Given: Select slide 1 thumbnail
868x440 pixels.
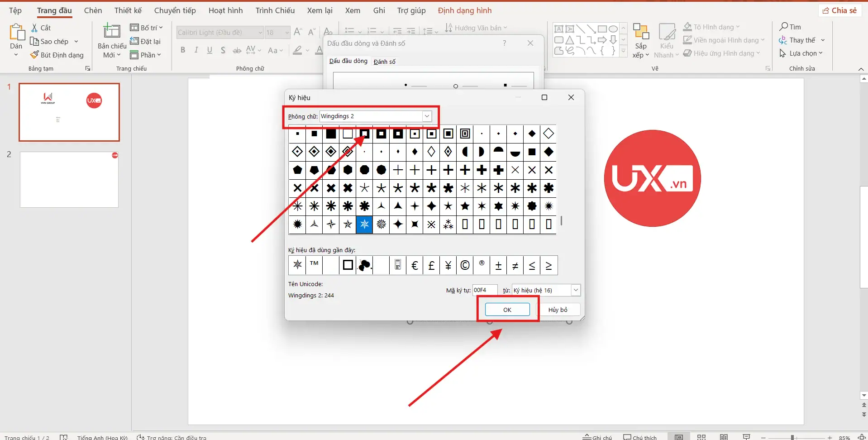Looking at the screenshot, I should (x=69, y=112).
